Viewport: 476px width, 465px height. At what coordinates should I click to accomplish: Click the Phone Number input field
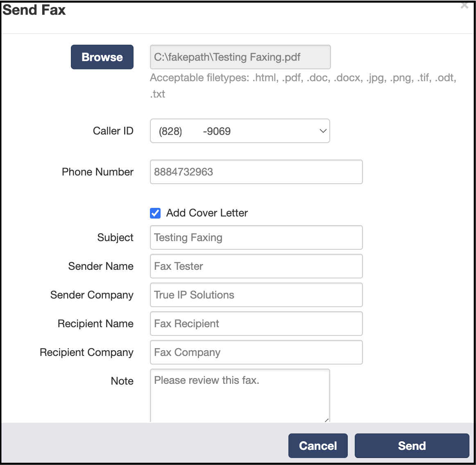click(256, 172)
